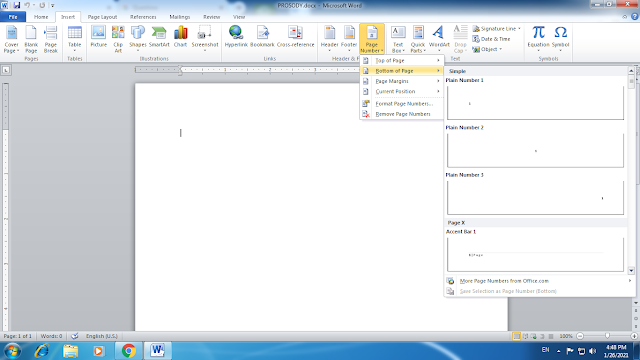This screenshot has height=360, width=640.
Task: Open the Screenshot tool
Action: (x=205, y=39)
